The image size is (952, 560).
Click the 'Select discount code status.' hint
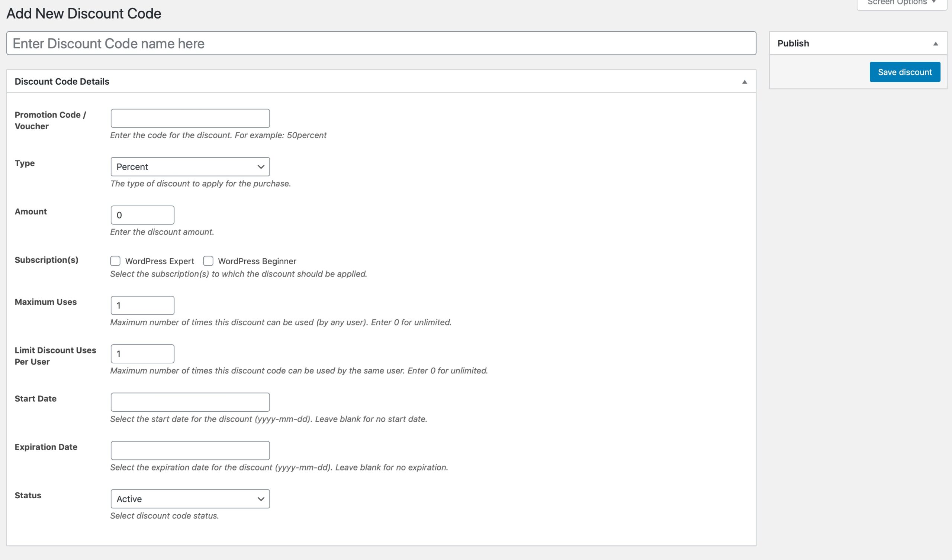pos(165,516)
